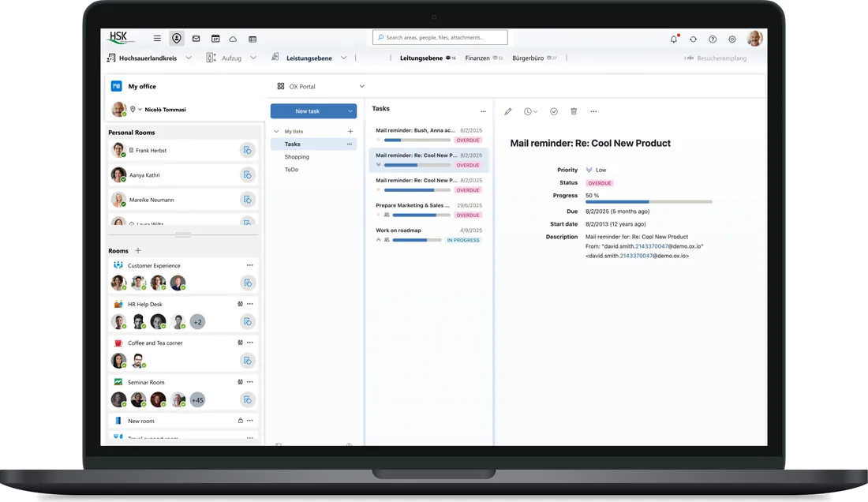
Task: Open the reminder clock dropdown
Action: coord(530,111)
